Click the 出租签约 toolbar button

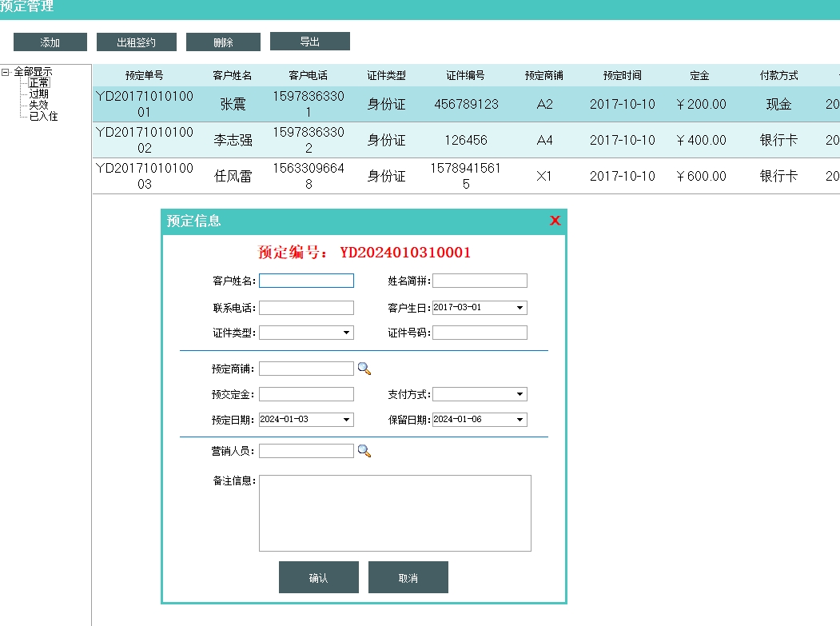(137, 42)
